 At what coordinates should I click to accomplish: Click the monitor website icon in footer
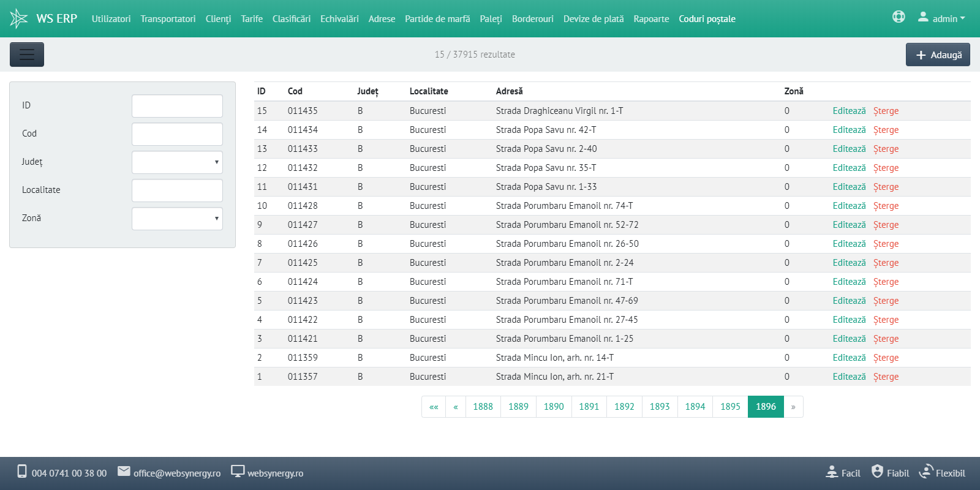pyautogui.click(x=238, y=472)
